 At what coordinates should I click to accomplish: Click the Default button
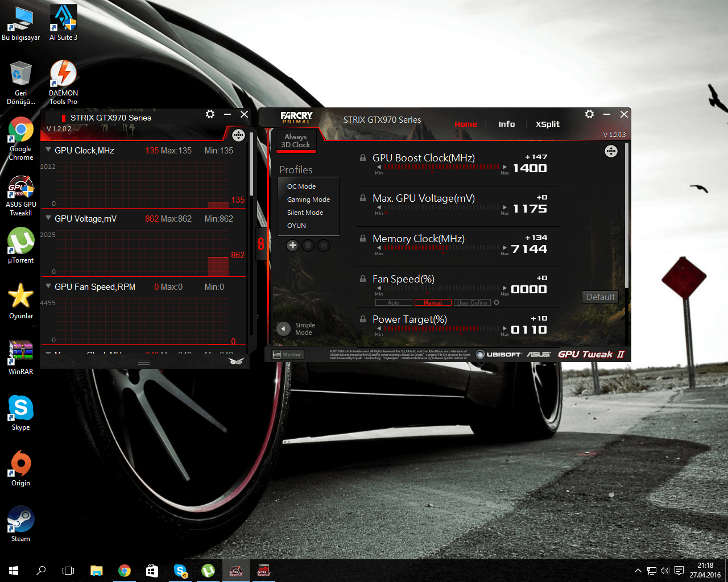[x=601, y=297]
